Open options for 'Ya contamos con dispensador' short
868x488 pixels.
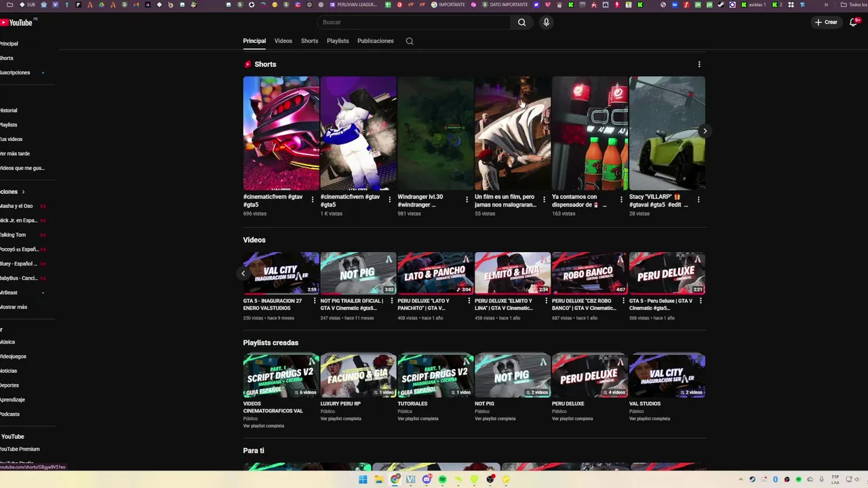(x=621, y=199)
